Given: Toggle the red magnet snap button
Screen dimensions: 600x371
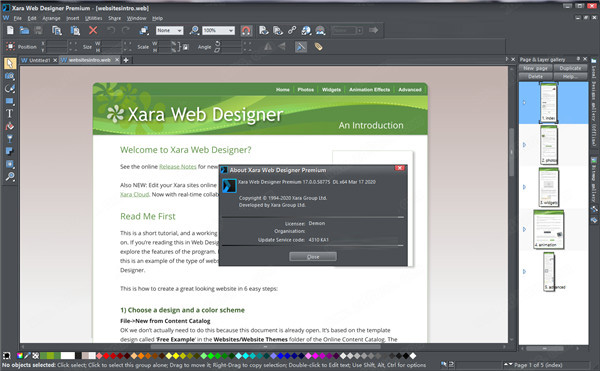Looking at the screenshot, I should pyautogui.click(x=246, y=31).
